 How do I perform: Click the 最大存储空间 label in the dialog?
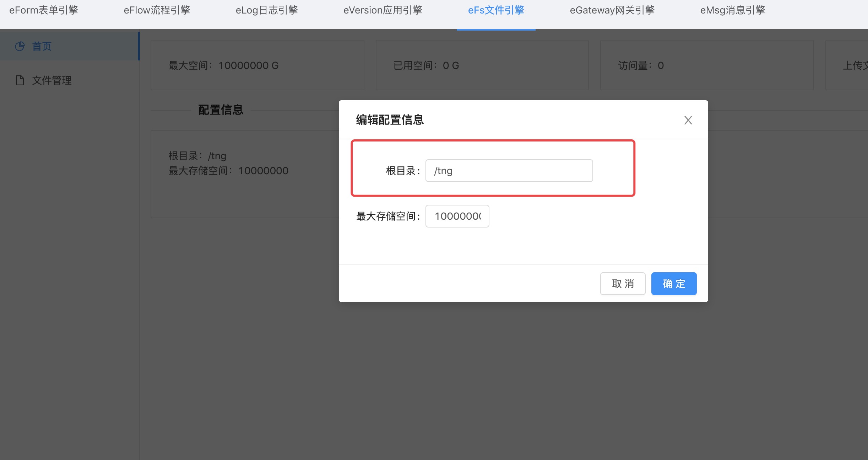(x=388, y=216)
